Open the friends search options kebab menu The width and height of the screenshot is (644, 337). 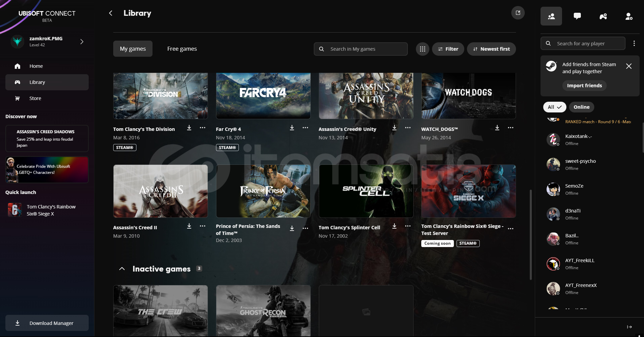(x=634, y=43)
